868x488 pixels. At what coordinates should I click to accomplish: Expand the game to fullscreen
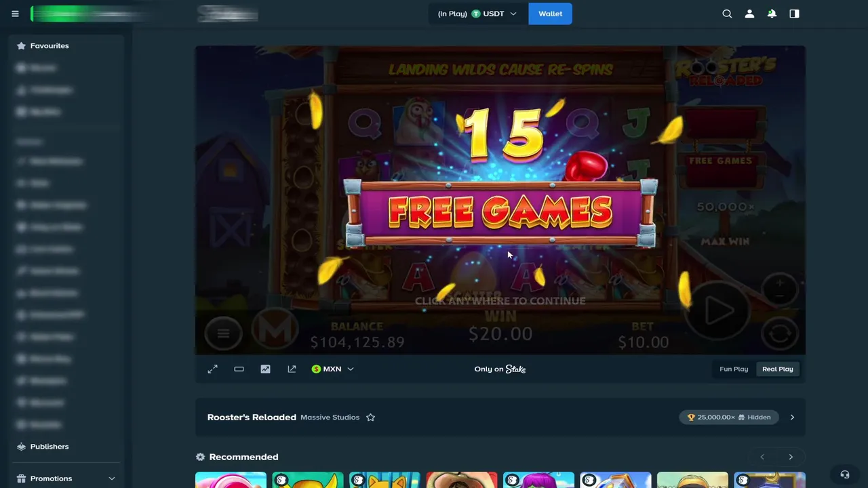pos(212,369)
